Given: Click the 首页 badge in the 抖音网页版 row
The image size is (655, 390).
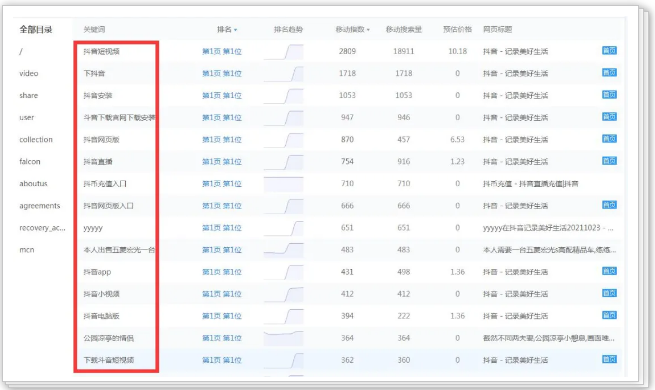Looking at the screenshot, I should 609,139.
